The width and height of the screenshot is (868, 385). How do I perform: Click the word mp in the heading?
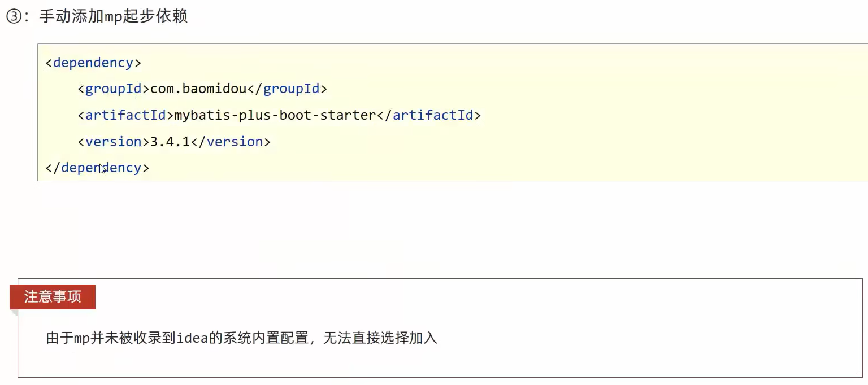pos(113,17)
